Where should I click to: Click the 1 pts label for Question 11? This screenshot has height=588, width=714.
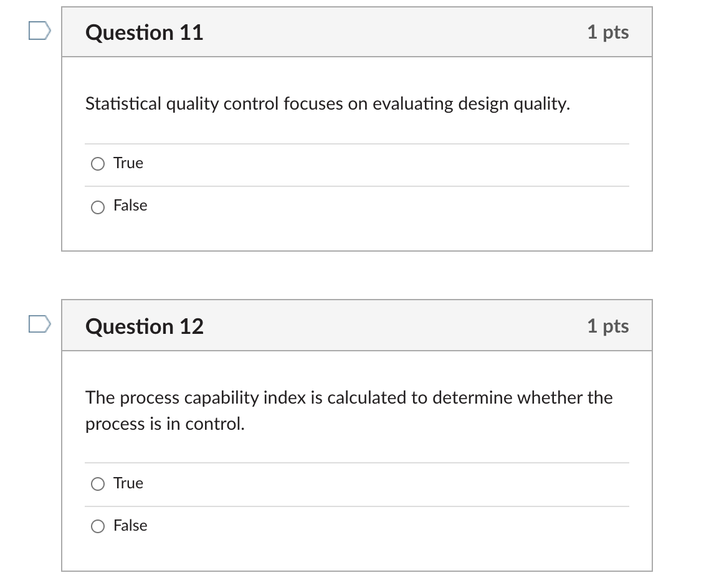pos(609,33)
